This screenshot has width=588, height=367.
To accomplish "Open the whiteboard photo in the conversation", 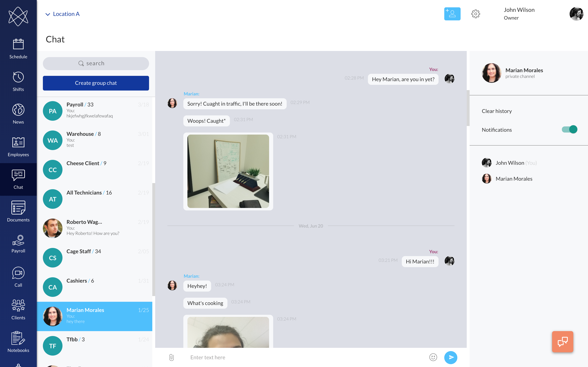I will [x=228, y=171].
